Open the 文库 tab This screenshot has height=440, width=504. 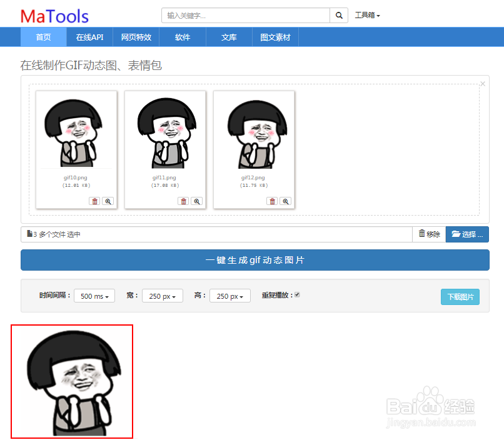tap(229, 37)
